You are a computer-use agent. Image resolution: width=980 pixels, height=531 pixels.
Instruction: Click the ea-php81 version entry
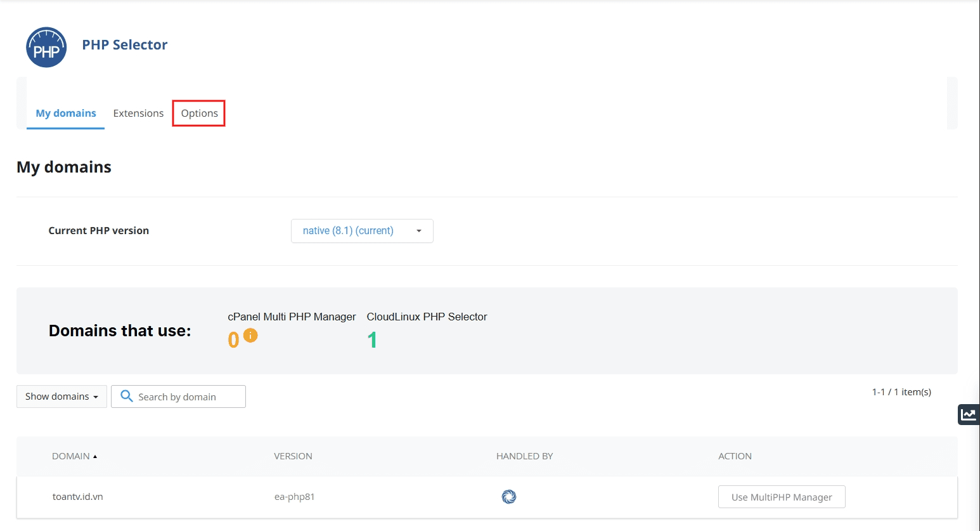293,497
